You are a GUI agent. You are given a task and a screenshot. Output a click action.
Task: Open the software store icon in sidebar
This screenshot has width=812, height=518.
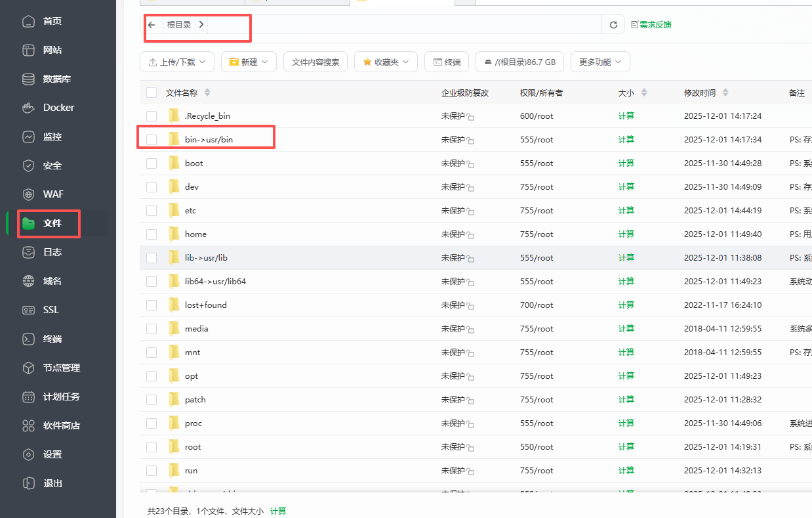28,425
